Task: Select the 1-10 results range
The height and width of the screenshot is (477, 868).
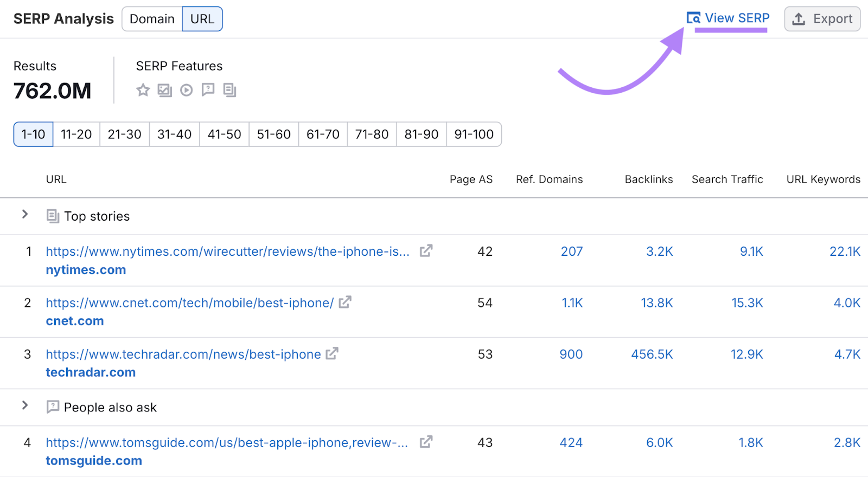Action: [33, 134]
